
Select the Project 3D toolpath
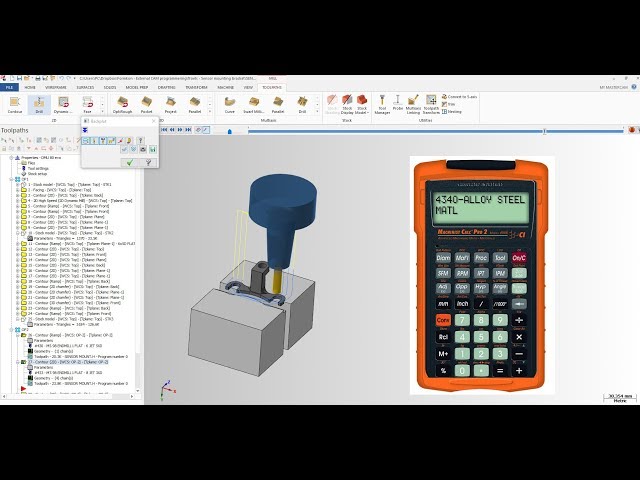pos(171,104)
